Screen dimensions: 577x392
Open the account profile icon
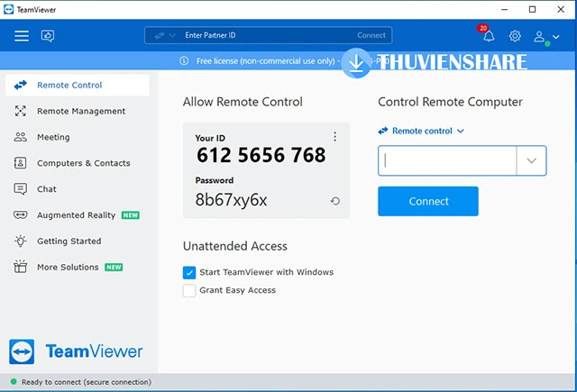pyautogui.click(x=539, y=36)
